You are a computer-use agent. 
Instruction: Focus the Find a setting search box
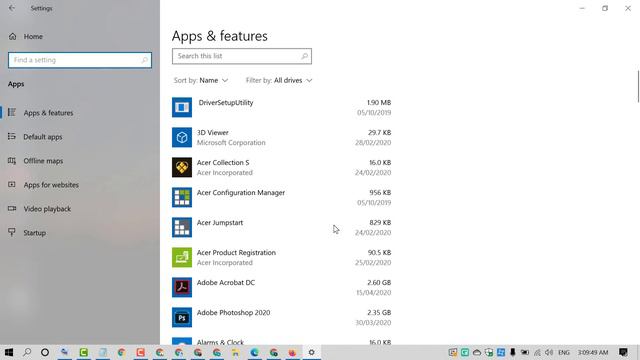click(x=80, y=60)
